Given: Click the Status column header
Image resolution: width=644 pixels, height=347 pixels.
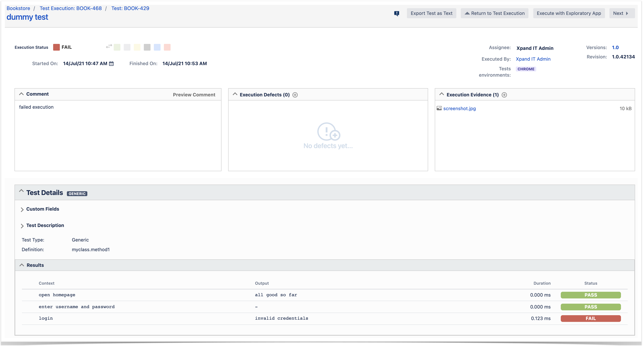Looking at the screenshot, I should point(590,283).
